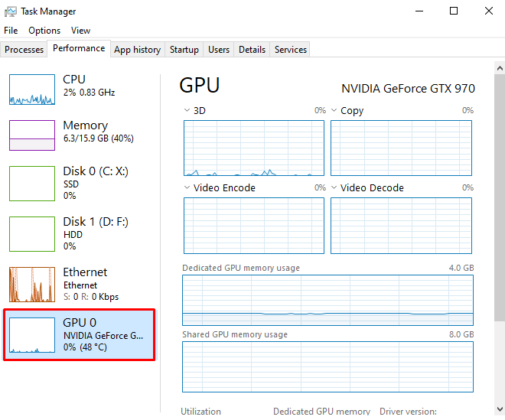
Task: Open the 3D graph dropdown chevron
Action: pos(187,110)
